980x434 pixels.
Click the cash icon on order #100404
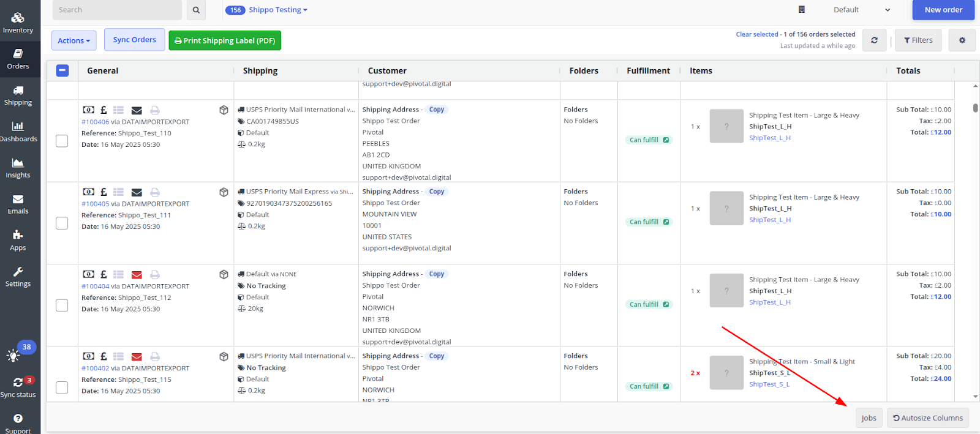89,275
